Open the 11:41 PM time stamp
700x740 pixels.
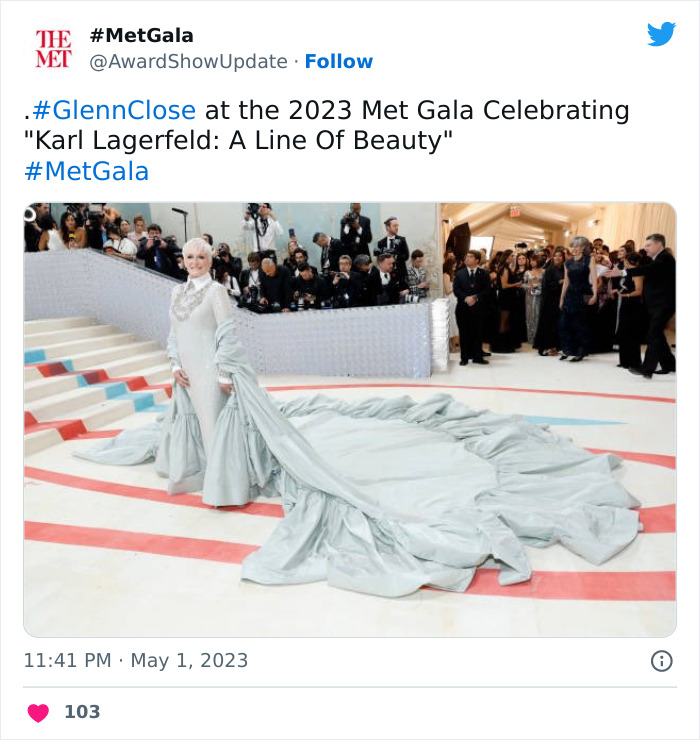tap(67, 661)
